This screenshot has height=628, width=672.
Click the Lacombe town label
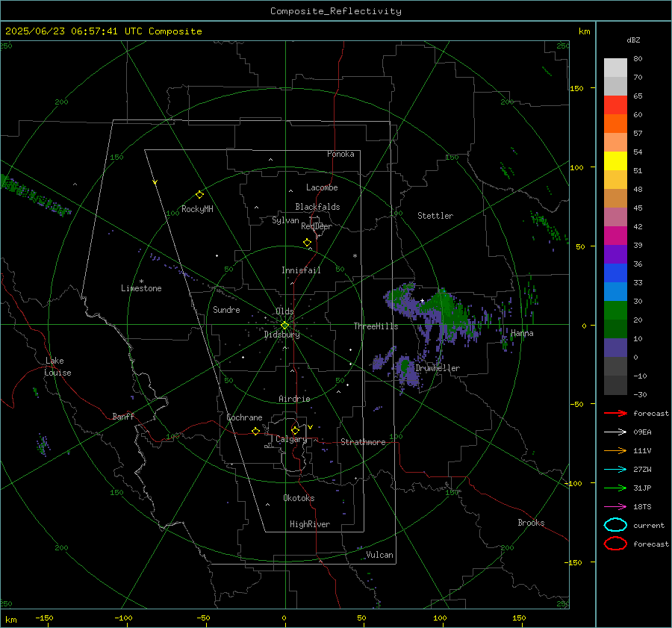(x=322, y=187)
